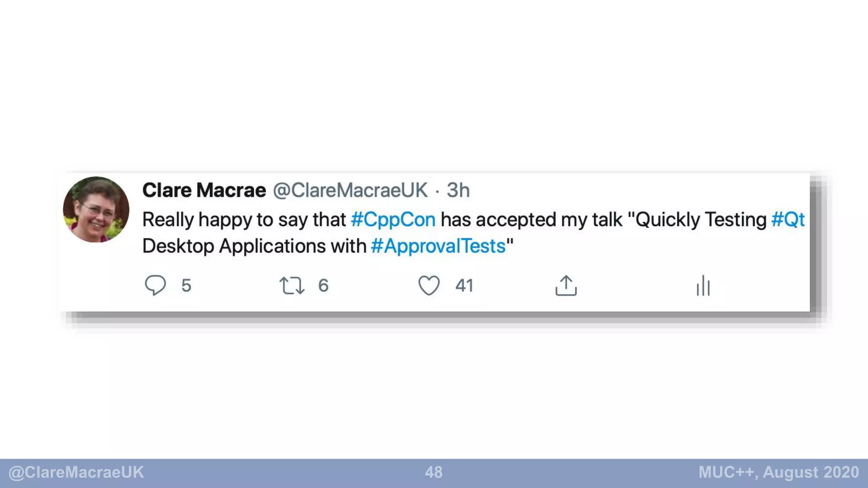This screenshot has width=868, height=488.
Task: Click the MUC++, August 2020 footer text
Action: [x=779, y=472]
